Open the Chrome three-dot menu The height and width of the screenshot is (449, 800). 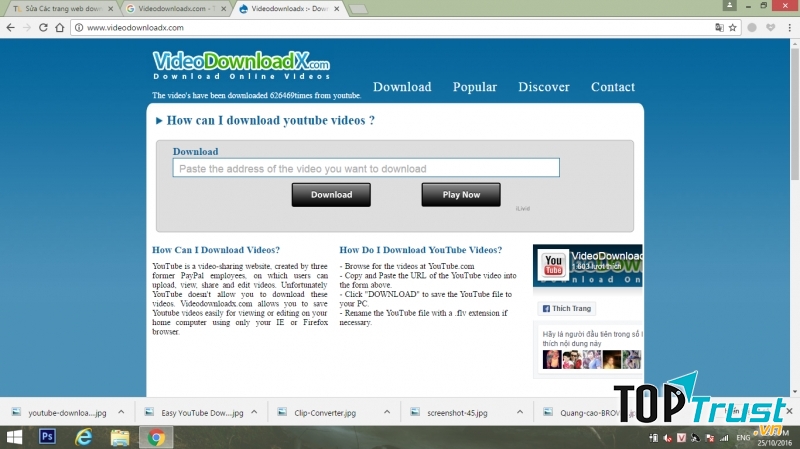789,28
